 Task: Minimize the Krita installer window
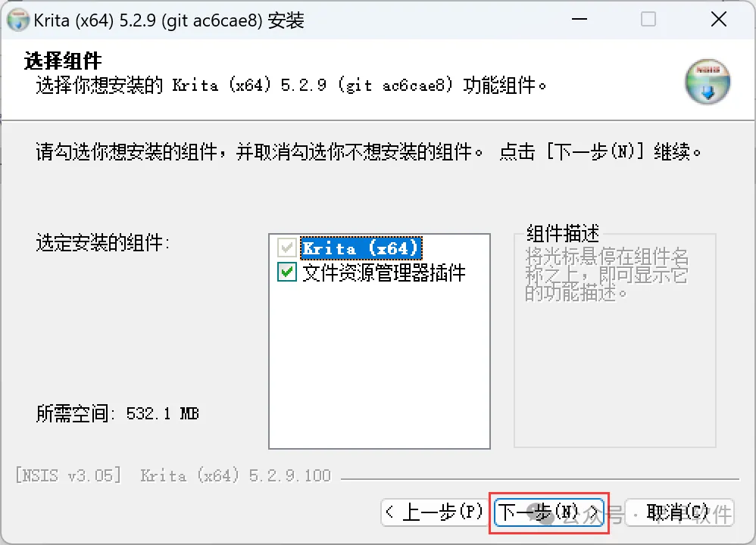(579, 19)
